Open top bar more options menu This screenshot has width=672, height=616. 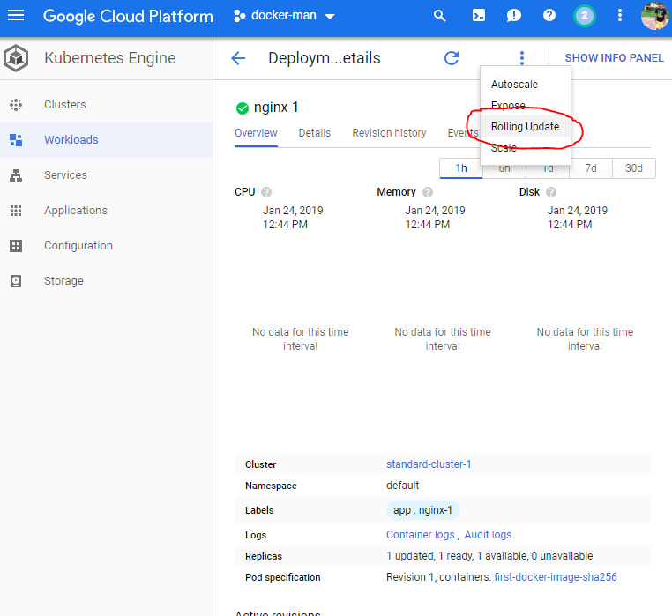click(620, 16)
